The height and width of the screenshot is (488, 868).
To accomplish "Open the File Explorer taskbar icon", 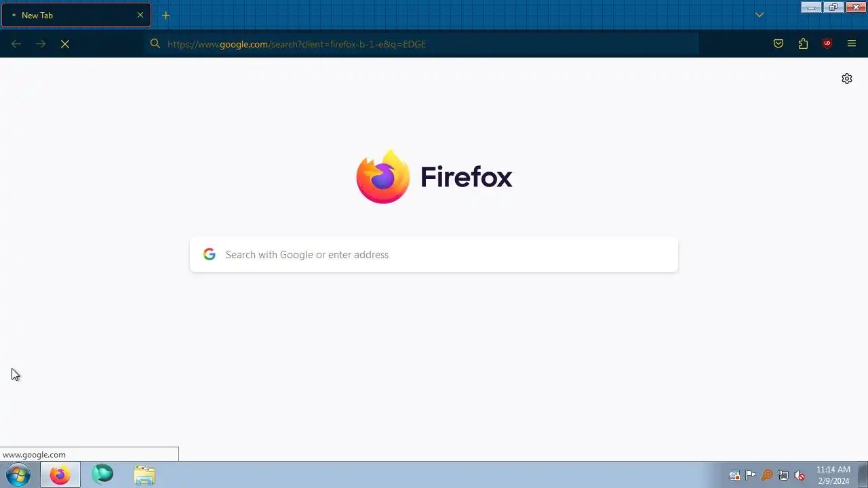I will [x=144, y=475].
